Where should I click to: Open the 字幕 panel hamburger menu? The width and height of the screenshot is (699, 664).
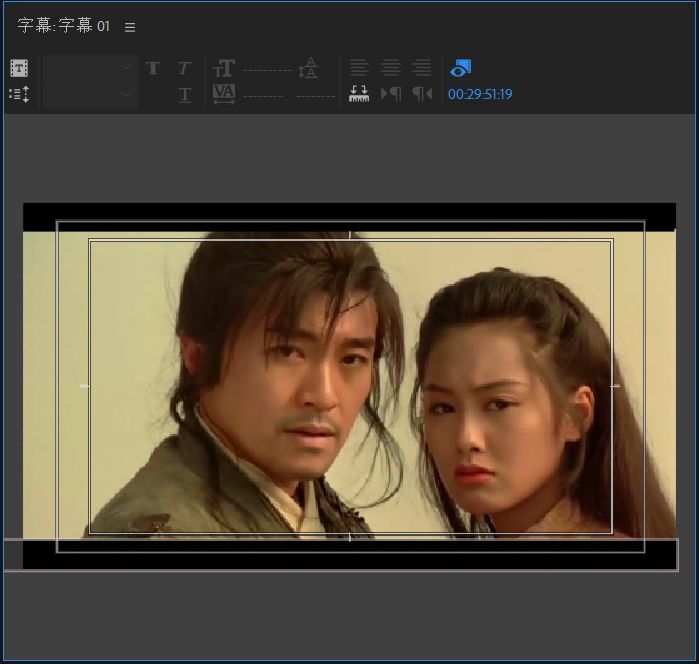point(130,27)
